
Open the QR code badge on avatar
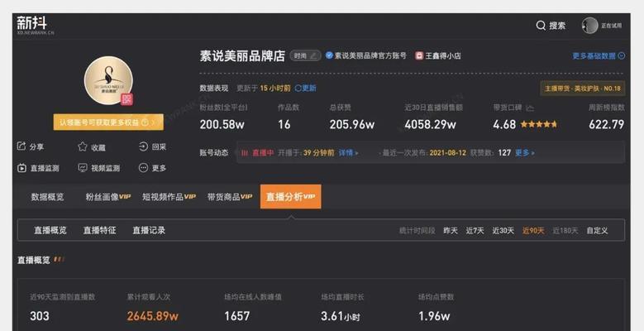(x=126, y=99)
